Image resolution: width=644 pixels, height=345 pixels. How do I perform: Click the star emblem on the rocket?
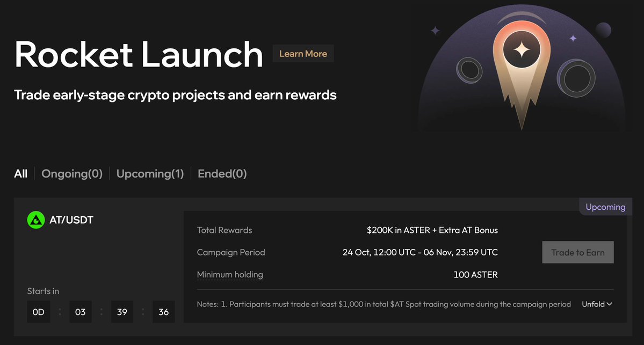[521, 52]
